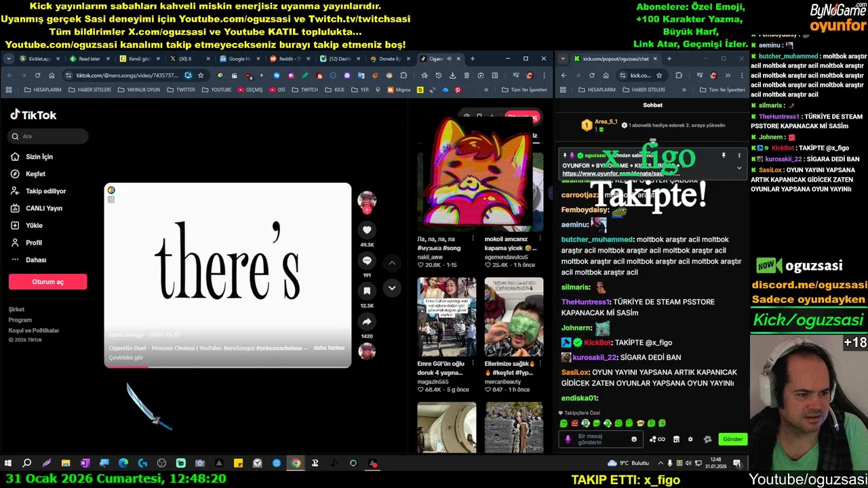Open the HESAPLARIM bookmark folder in TikTok window
This screenshot has height=488, width=868.
[43, 89]
